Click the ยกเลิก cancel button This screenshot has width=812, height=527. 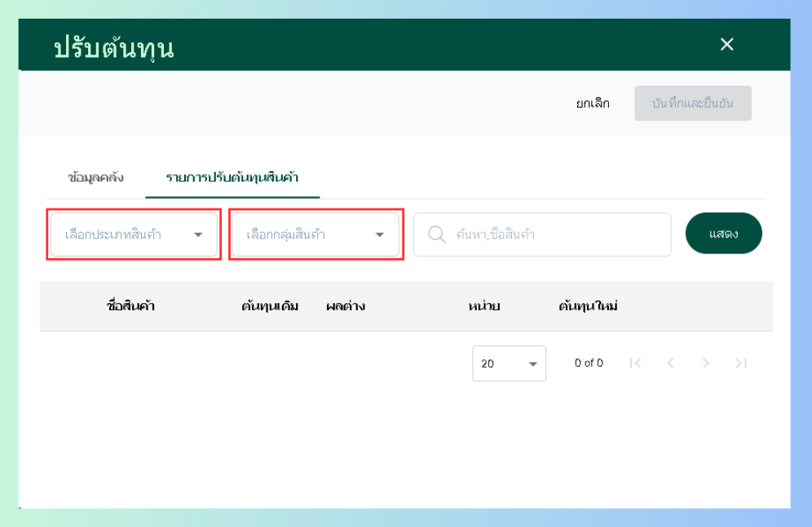[x=593, y=103]
